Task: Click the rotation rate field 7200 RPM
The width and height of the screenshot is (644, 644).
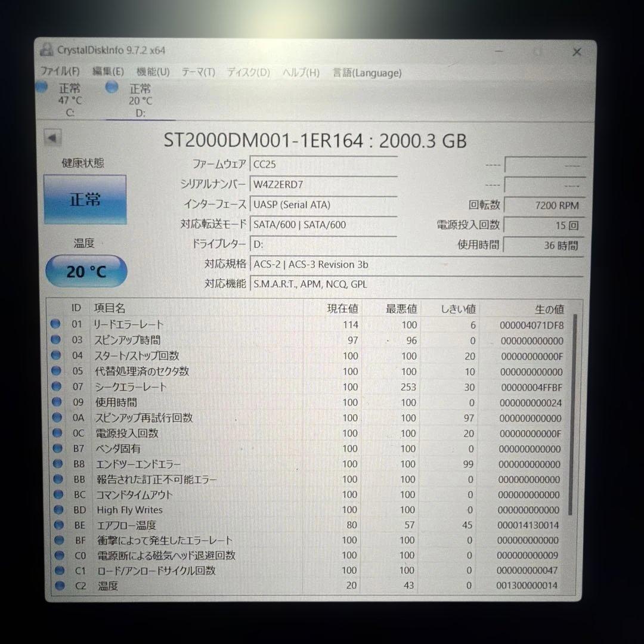Action: (x=544, y=205)
